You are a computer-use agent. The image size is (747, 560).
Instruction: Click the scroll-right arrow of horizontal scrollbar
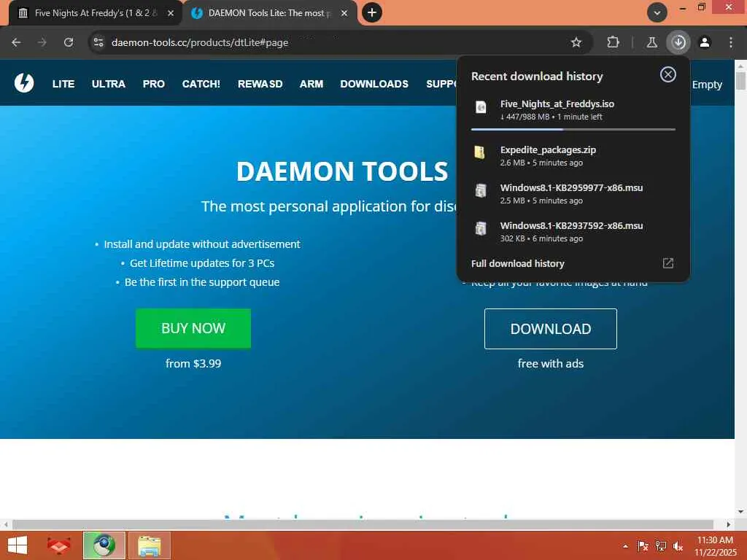point(729,525)
